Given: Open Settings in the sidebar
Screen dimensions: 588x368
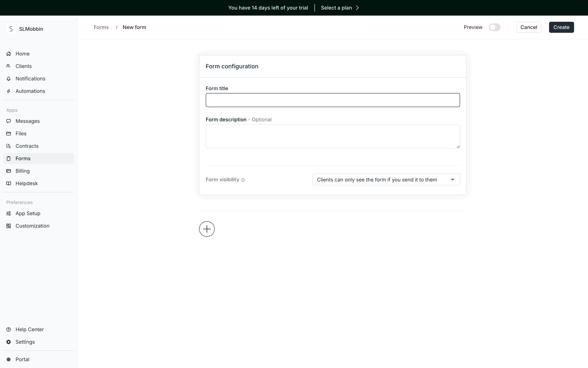Looking at the screenshot, I should tap(39, 342).
